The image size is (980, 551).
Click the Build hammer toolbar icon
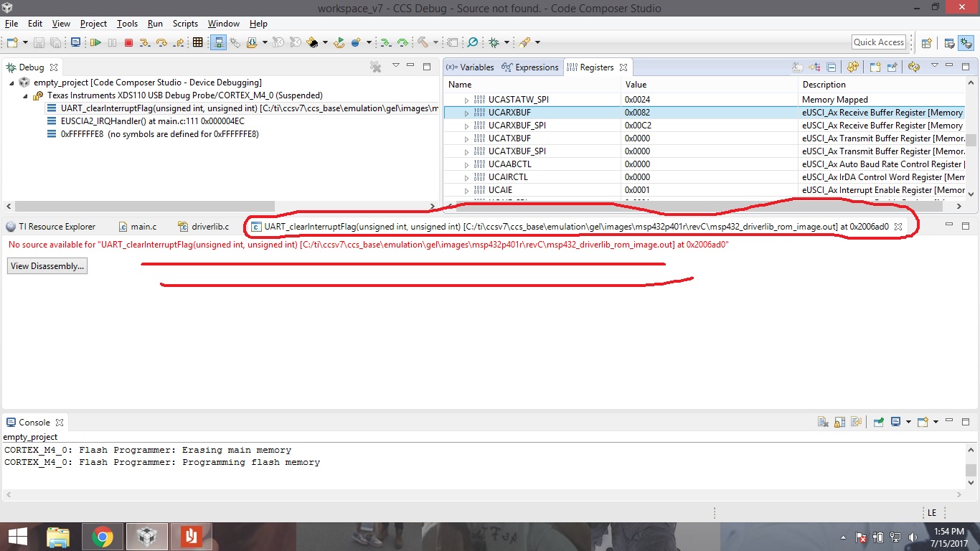[x=423, y=43]
